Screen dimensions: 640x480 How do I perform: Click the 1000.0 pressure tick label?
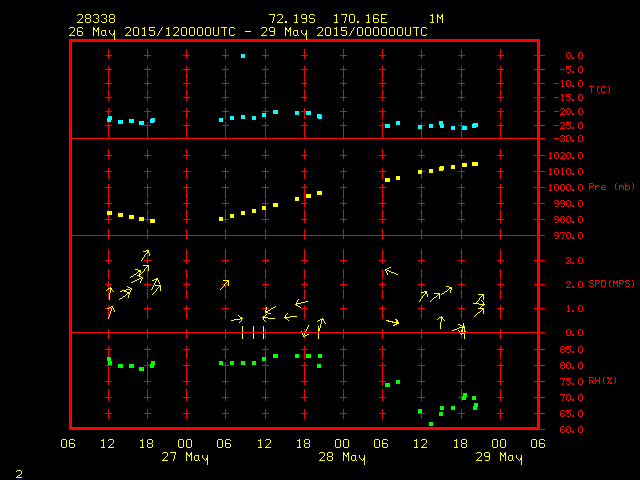(566, 187)
